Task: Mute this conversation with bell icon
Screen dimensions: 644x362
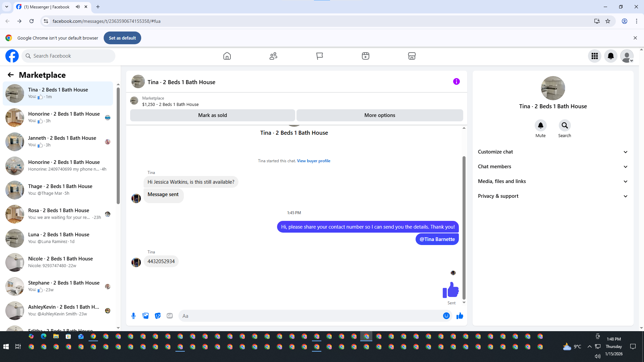Action: coord(540,125)
